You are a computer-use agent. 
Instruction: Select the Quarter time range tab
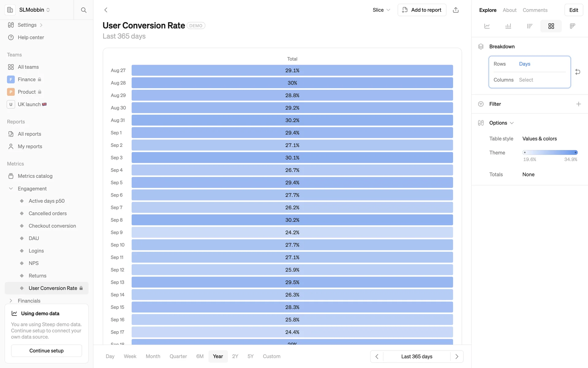[178, 356]
